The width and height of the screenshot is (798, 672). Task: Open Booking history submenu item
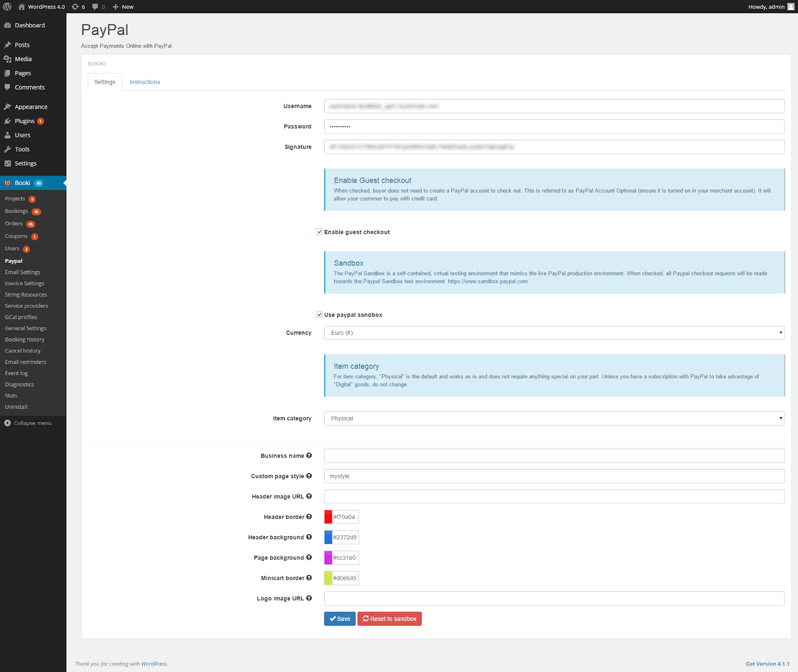click(24, 340)
